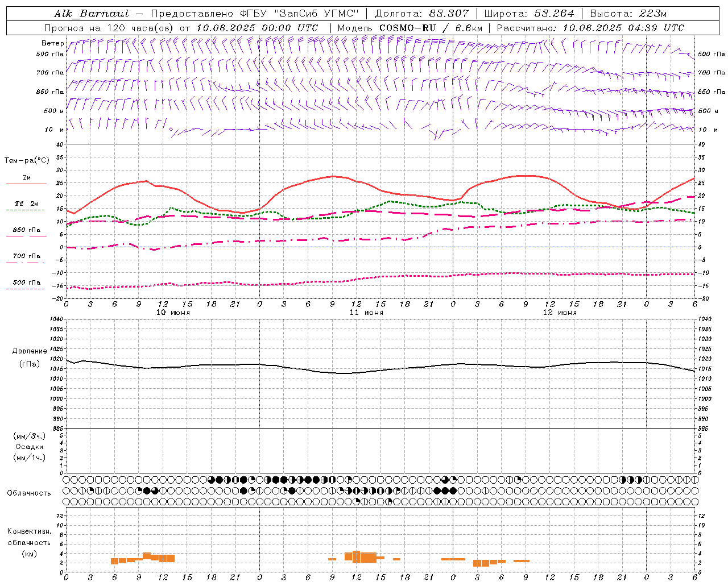Image resolution: width=728 pixels, height=582 pixels.
Task: Click the 'Осадки' precipitation label
Action: point(30,447)
